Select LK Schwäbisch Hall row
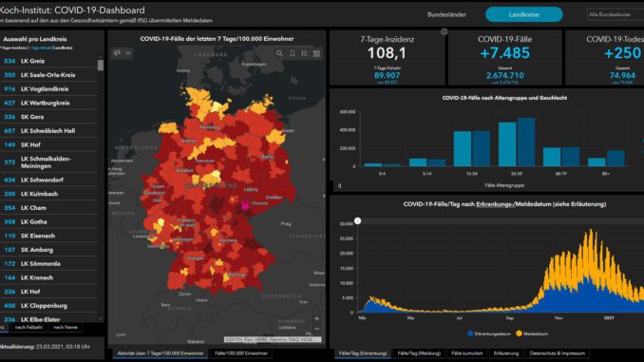Screen dimensions: 644x362 (48, 131)
